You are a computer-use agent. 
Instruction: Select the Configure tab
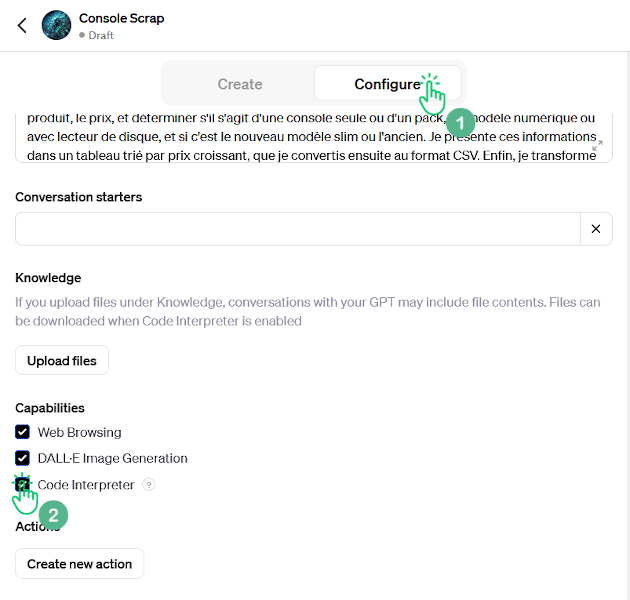coord(387,84)
